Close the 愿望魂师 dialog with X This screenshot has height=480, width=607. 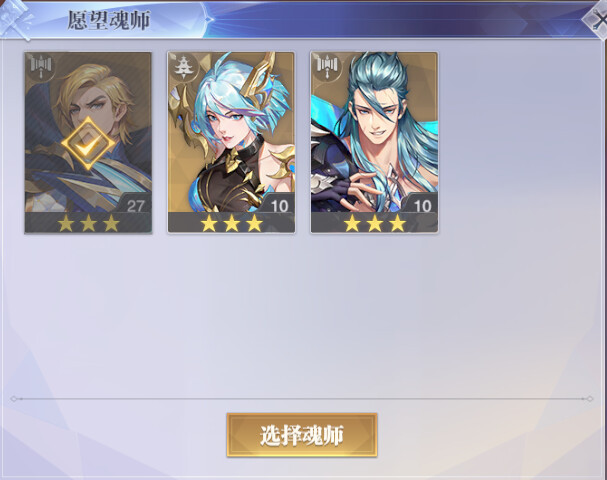tap(597, 20)
